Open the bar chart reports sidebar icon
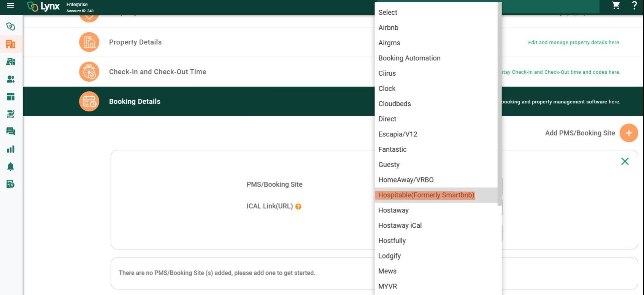 pyautogui.click(x=11, y=149)
